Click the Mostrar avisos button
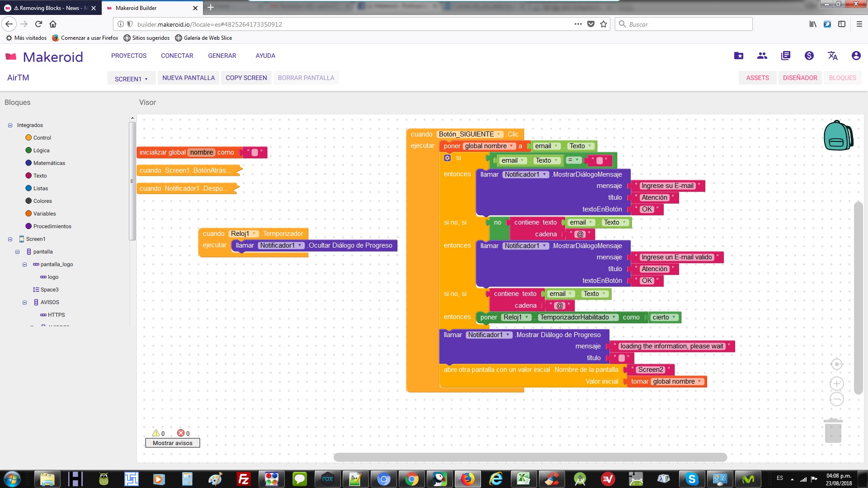868x488 pixels. coord(172,443)
